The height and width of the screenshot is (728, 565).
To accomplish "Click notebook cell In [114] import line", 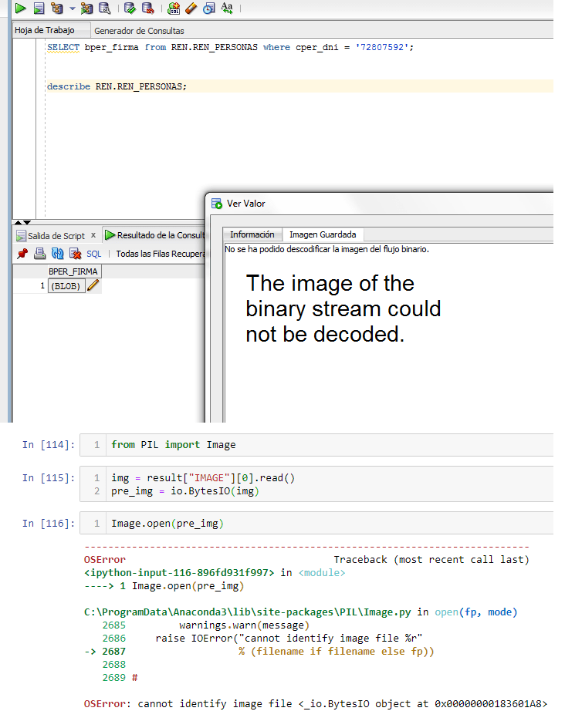I will 174,445.
